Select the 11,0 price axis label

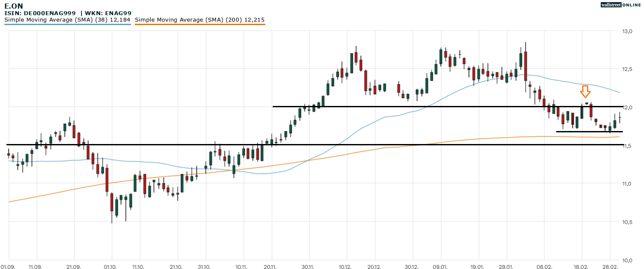click(627, 184)
